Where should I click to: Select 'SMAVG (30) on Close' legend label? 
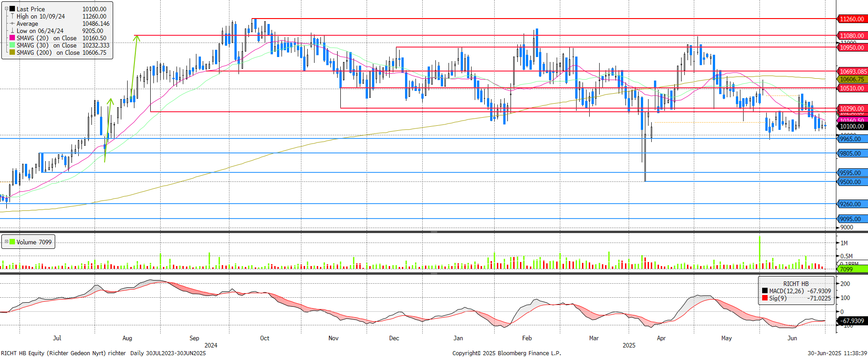[47, 45]
